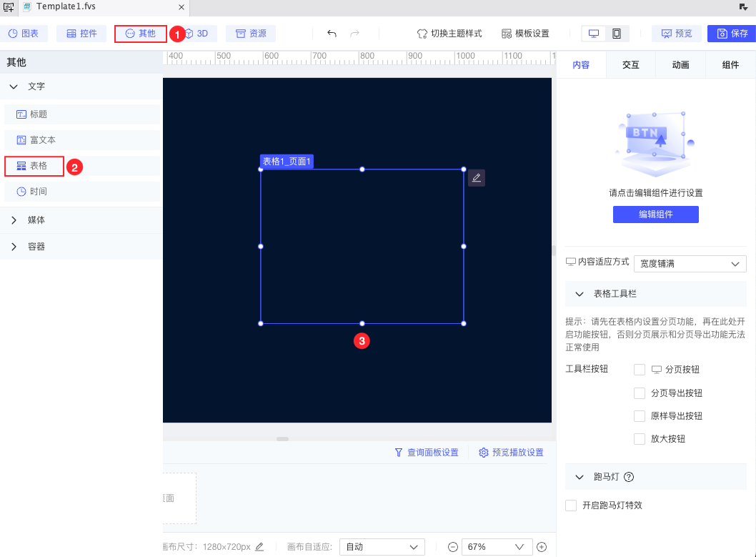Enable the 放大按钮 checkbox
Viewport: 756px width, 557px height.
tap(640, 439)
